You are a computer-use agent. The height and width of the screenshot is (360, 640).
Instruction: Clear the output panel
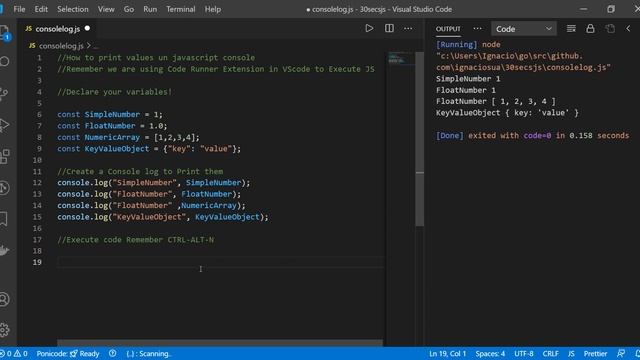571,29
